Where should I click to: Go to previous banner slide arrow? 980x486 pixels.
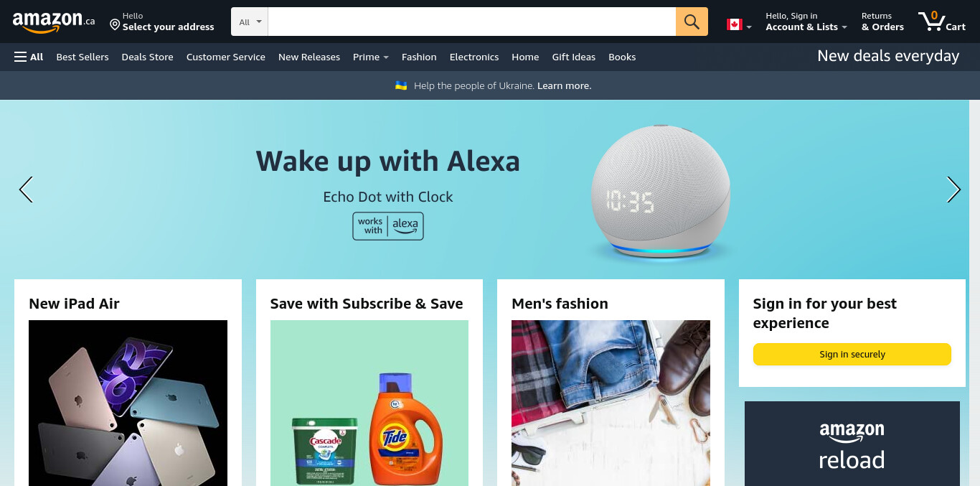(26, 190)
